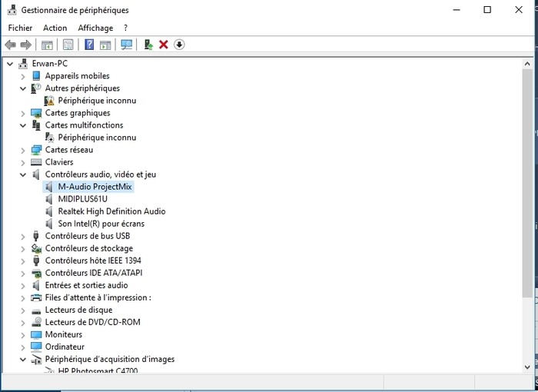Collapse the Erwan-PC root node
This screenshot has height=392, width=538.
click(10, 64)
